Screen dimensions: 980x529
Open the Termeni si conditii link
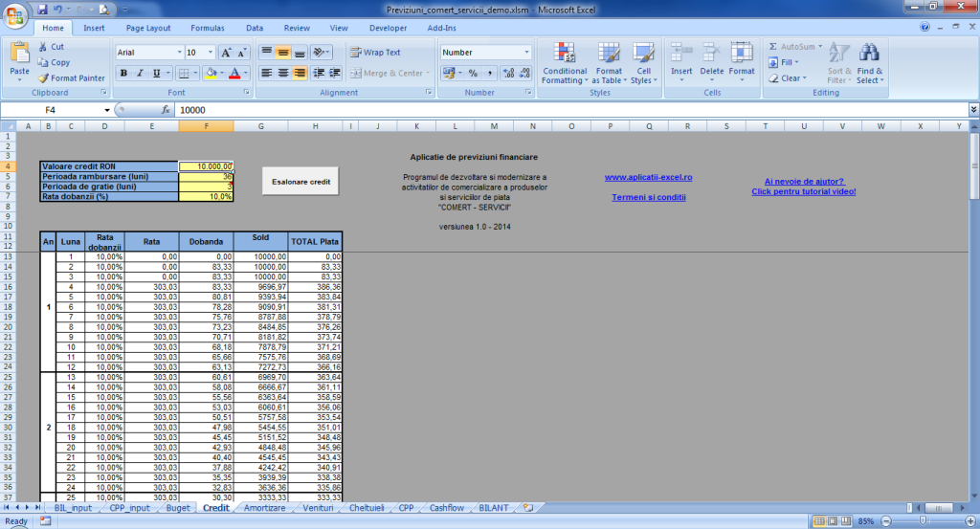648,197
